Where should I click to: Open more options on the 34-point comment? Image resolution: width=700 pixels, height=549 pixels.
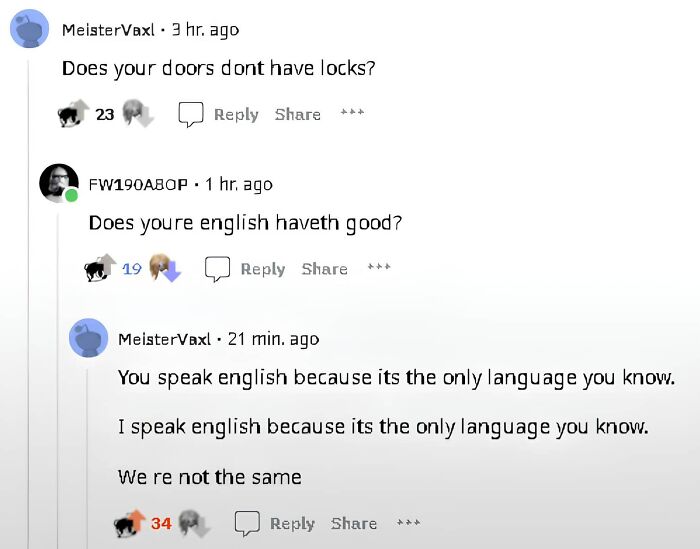click(x=408, y=521)
